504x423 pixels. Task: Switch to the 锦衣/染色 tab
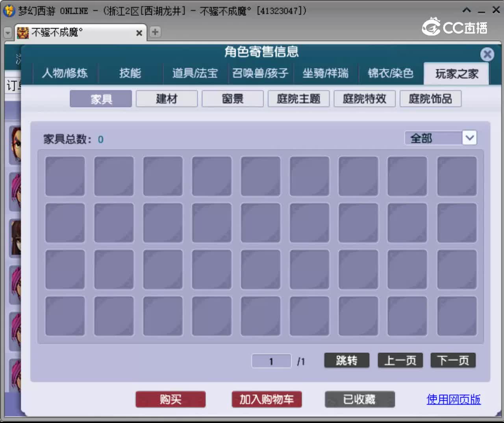(x=391, y=73)
